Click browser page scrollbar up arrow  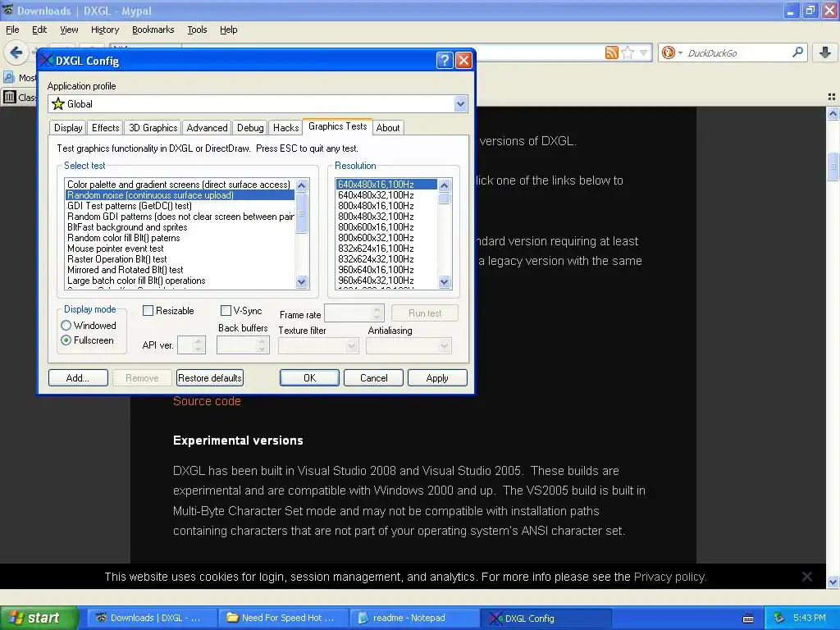[833, 113]
